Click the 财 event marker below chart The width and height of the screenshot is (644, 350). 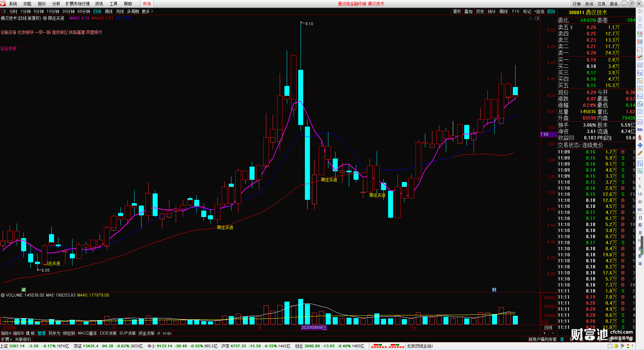tap(494, 290)
